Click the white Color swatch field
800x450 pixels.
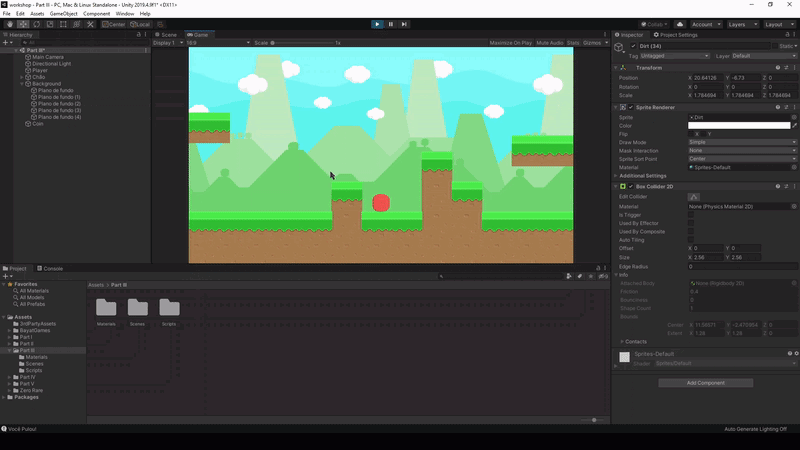739,126
